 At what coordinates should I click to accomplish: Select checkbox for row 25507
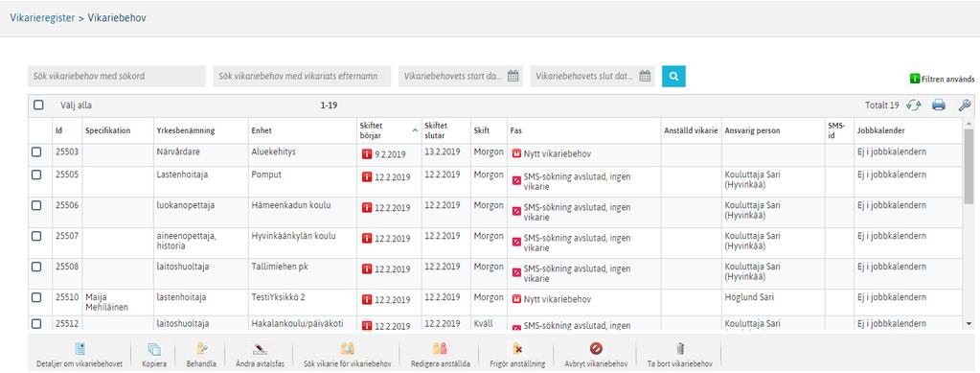[x=36, y=236]
